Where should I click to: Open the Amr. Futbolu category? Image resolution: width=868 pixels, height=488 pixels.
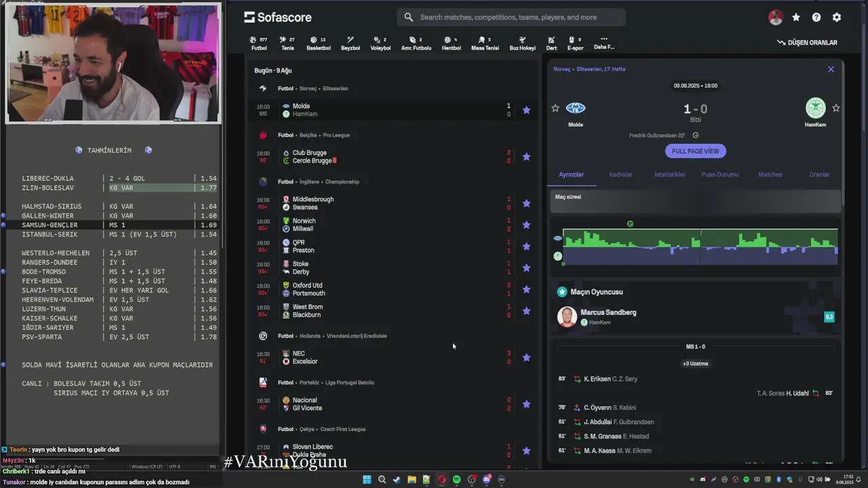click(x=416, y=43)
